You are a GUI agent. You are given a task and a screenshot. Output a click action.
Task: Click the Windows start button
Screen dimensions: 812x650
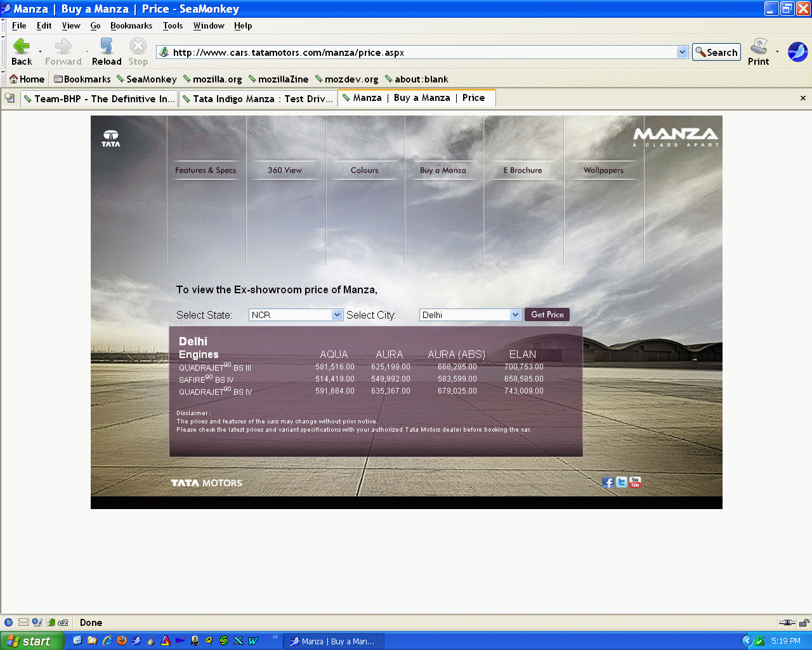click(x=32, y=641)
